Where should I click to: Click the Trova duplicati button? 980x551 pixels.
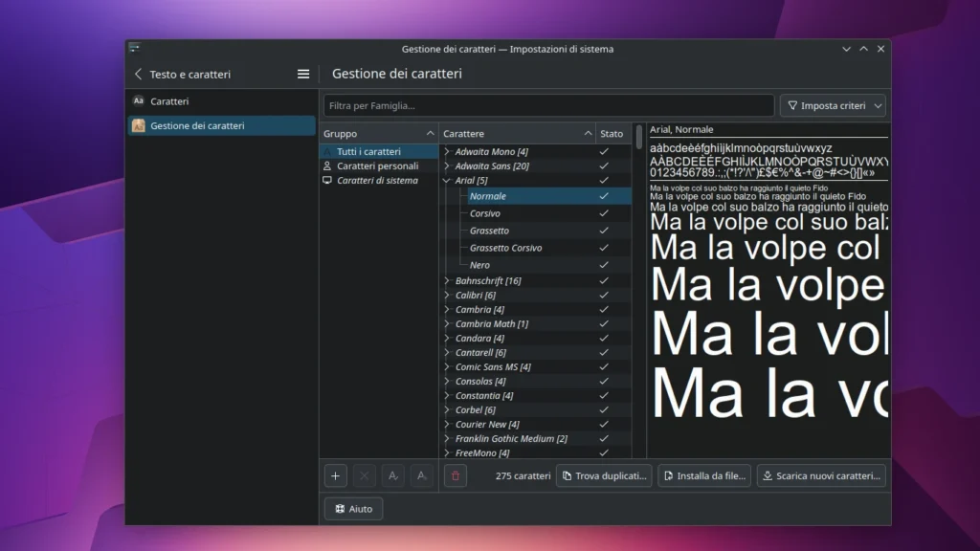(x=604, y=475)
